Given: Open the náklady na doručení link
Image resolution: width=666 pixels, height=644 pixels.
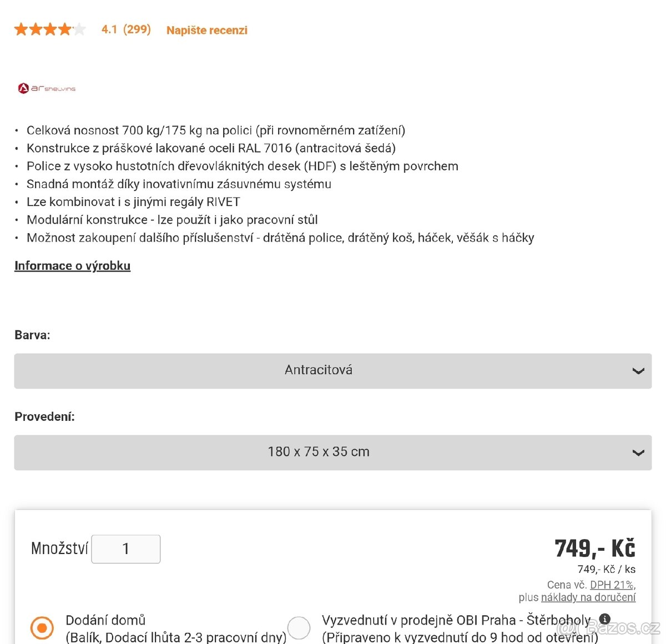Looking at the screenshot, I should tap(588, 597).
